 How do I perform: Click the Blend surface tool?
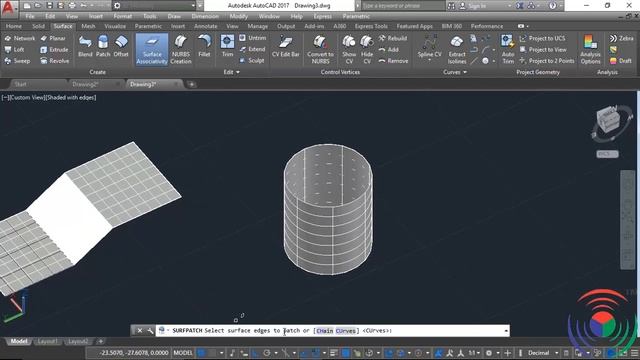(85, 46)
